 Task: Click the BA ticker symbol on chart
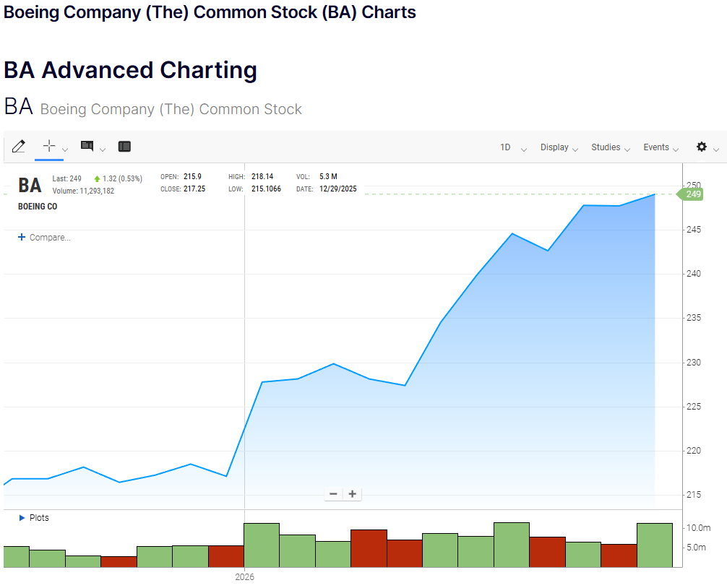(x=30, y=185)
